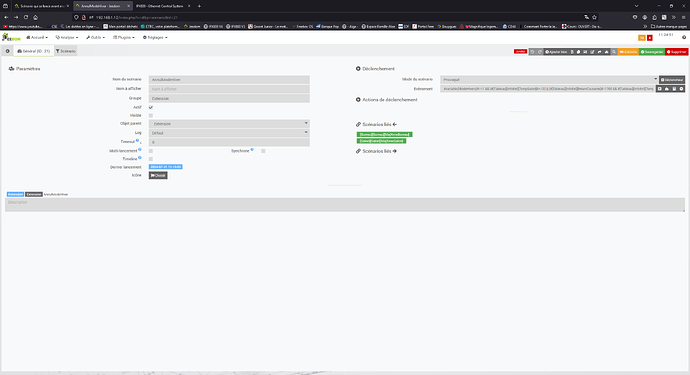Click the export share arrow icon
Viewport: 690px width, 375px height.
coord(599,51)
